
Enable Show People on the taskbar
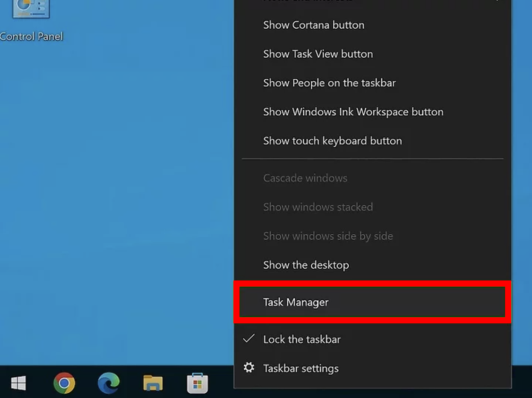click(329, 83)
